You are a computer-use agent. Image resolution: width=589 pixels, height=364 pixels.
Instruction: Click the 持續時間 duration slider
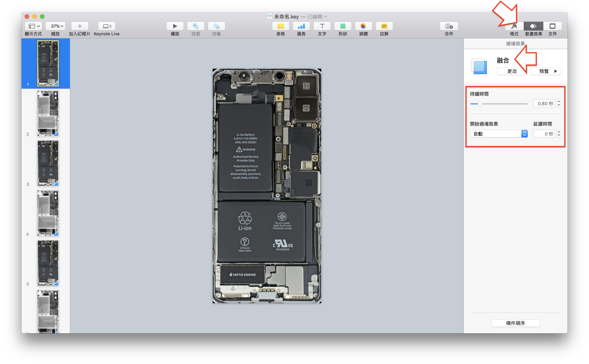tap(499, 104)
